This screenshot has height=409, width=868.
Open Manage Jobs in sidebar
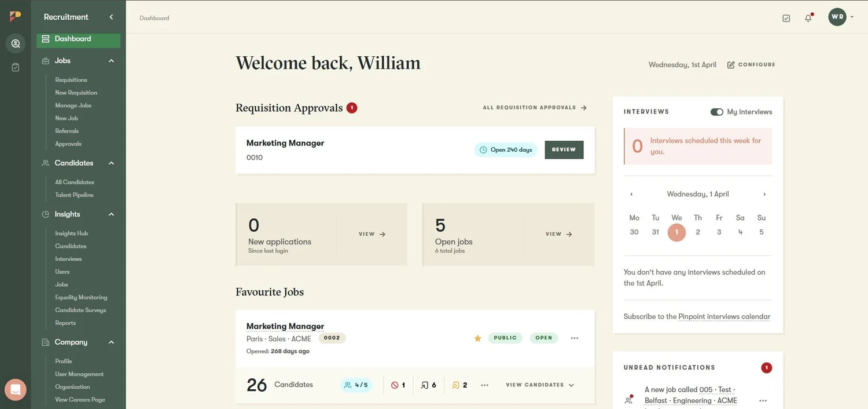(73, 105)
